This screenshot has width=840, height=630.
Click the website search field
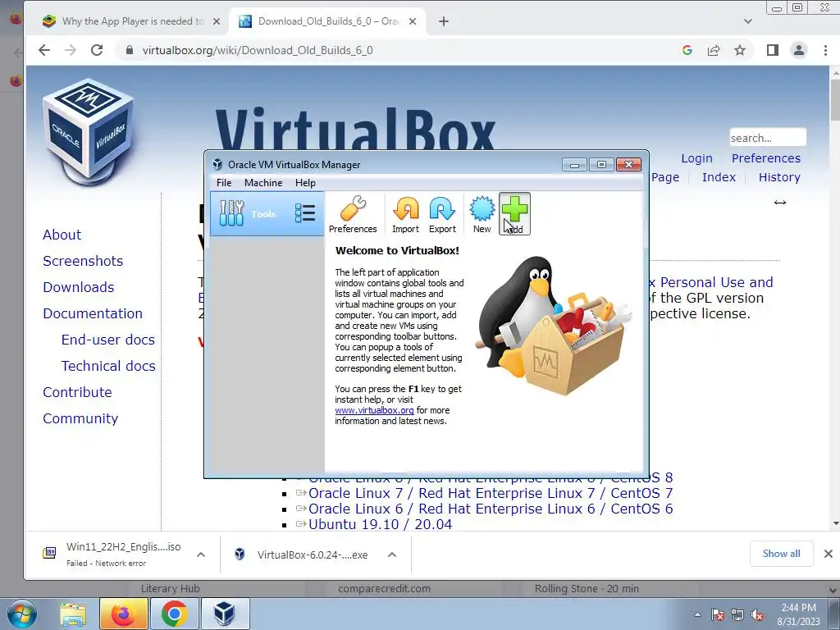768,138
